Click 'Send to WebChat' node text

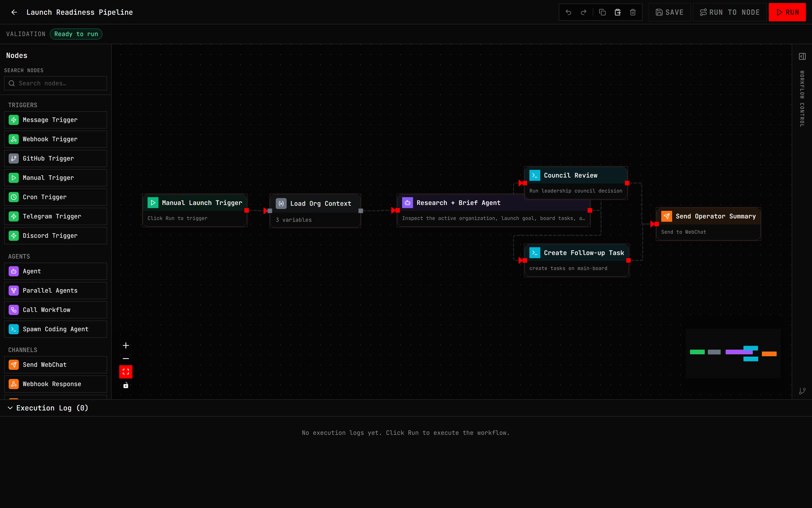click(x=684, y=232)
